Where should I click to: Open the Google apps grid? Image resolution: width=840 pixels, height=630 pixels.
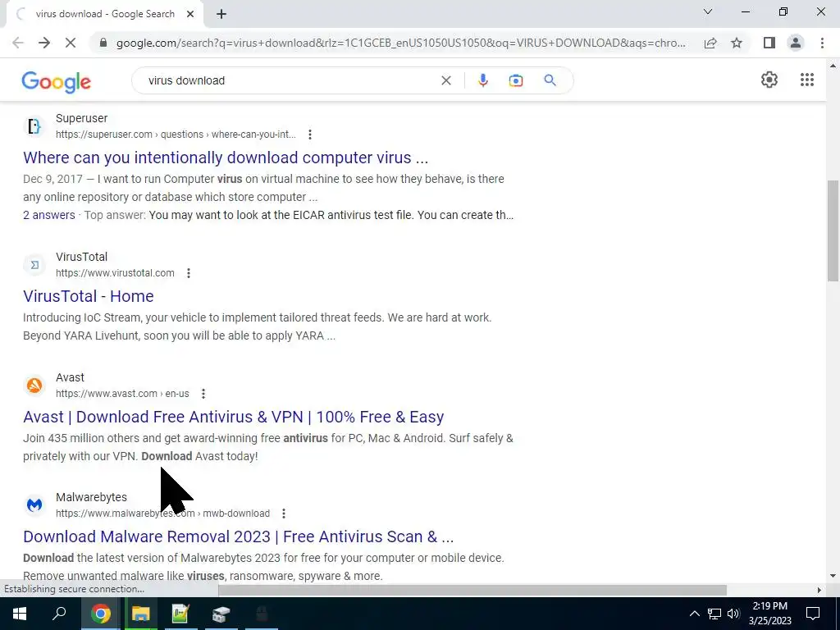807,80
